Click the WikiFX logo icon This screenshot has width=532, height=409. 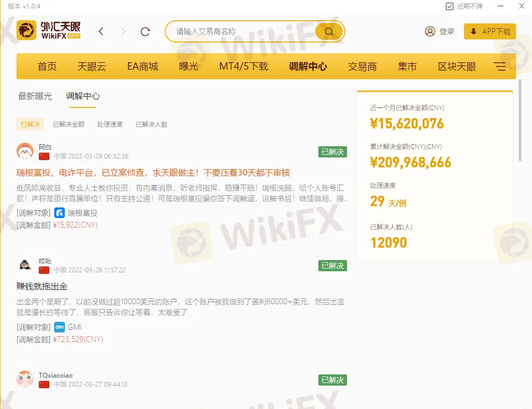coord(27,31)
